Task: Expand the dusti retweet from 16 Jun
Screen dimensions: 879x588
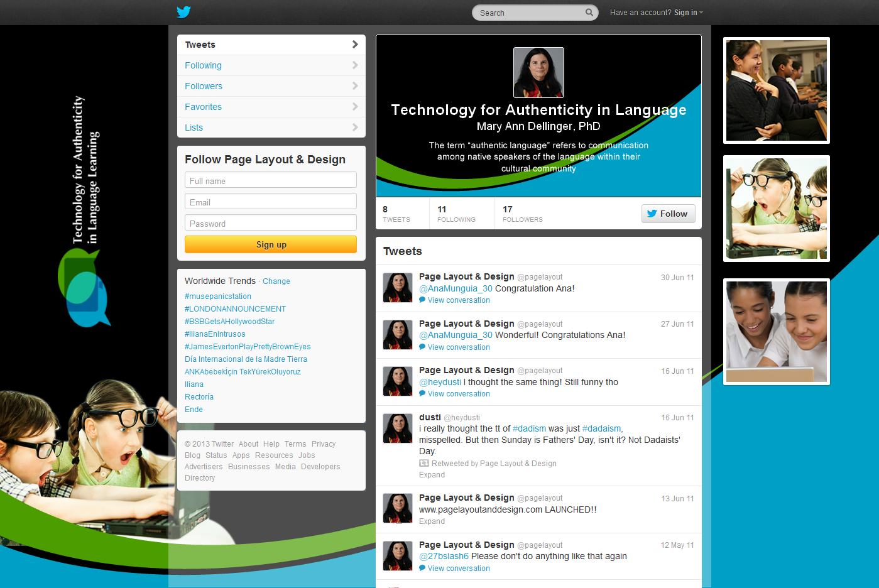Action: pyautogui.click(x=432, y=475)
